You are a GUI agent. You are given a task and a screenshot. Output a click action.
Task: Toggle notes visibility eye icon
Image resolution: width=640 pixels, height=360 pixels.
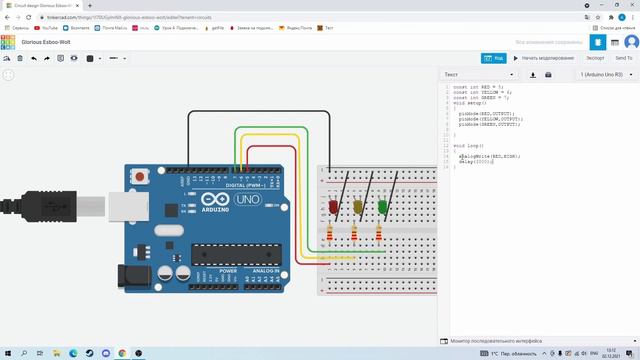coord(74,58)
